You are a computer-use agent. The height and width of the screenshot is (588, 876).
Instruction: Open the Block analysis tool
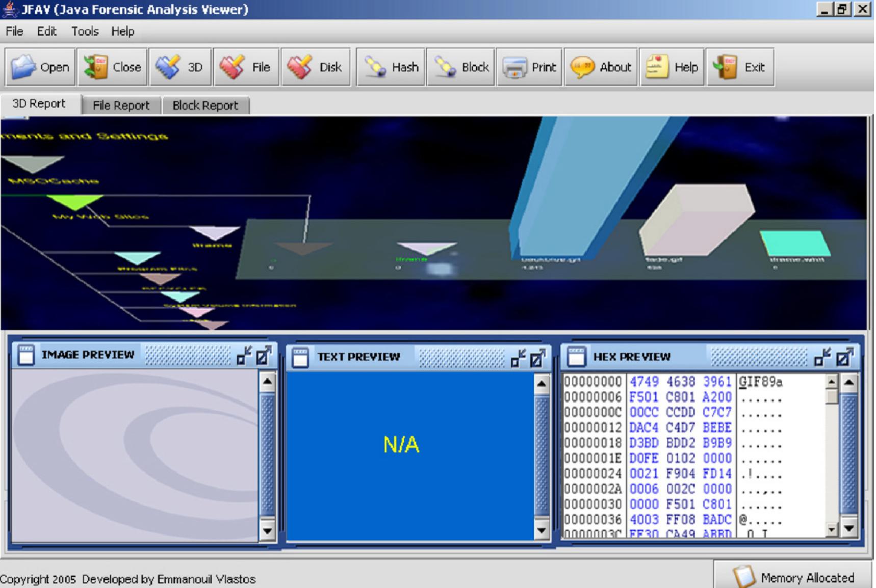460,67
